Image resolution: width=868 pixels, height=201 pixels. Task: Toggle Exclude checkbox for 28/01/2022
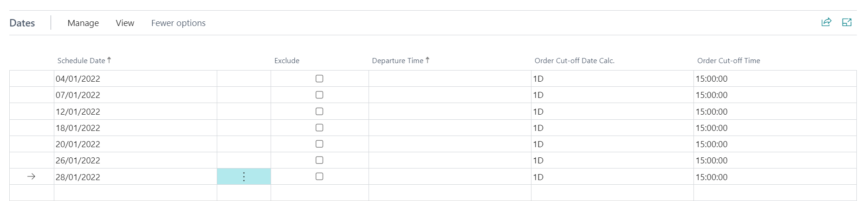[x=319, y=176]
